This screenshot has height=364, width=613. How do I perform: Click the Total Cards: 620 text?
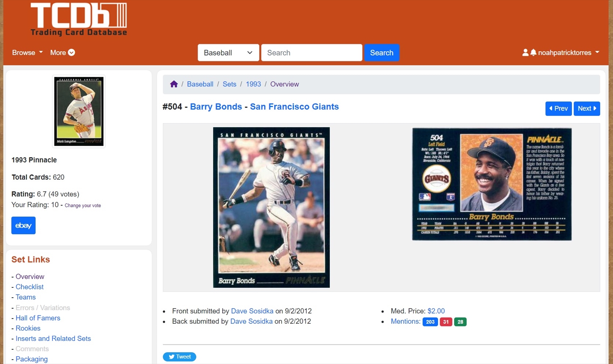(38, 177)
